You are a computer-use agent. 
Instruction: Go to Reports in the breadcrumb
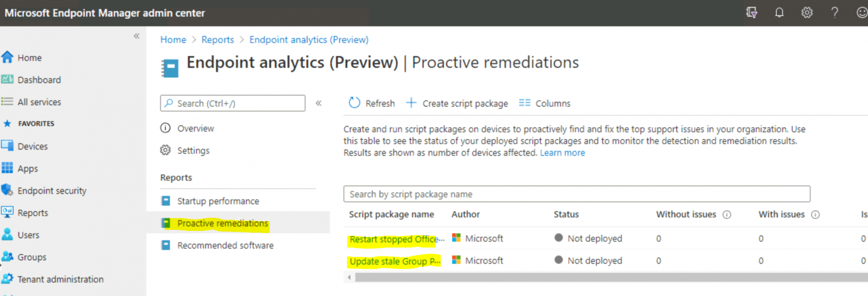[x=218, y=40]
